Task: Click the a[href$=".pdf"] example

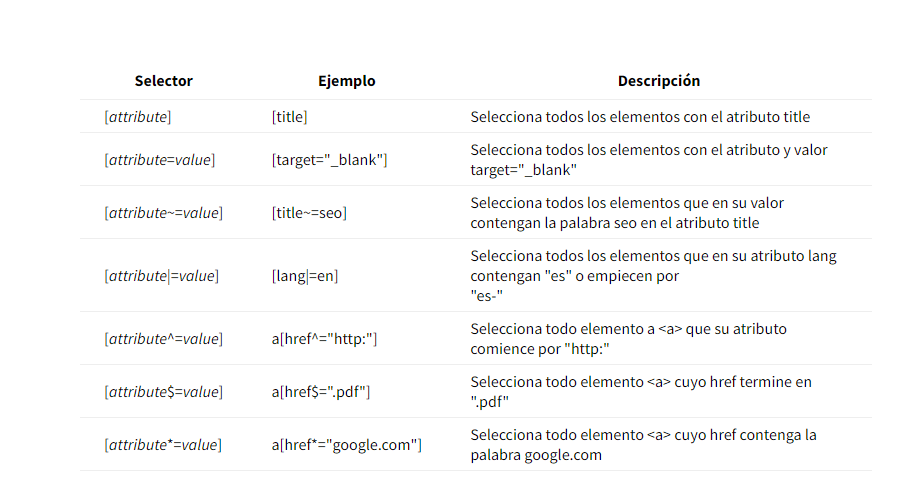Action: [321, 391]
